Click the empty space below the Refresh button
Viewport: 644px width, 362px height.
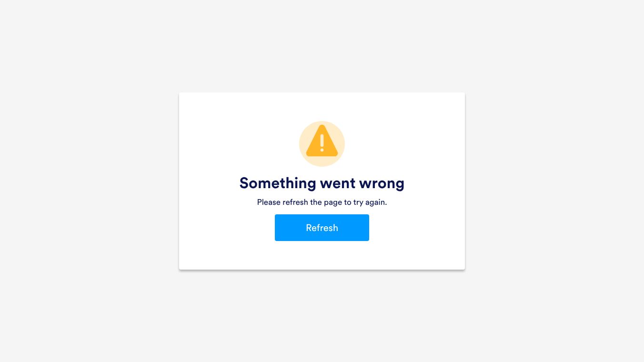point(322,255)
